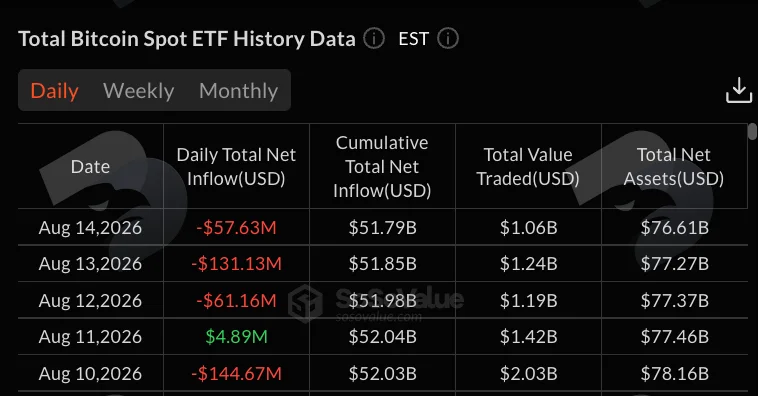The image size is (758, 396).
Task: Click the EST timezone label
Action: point(413,39)
